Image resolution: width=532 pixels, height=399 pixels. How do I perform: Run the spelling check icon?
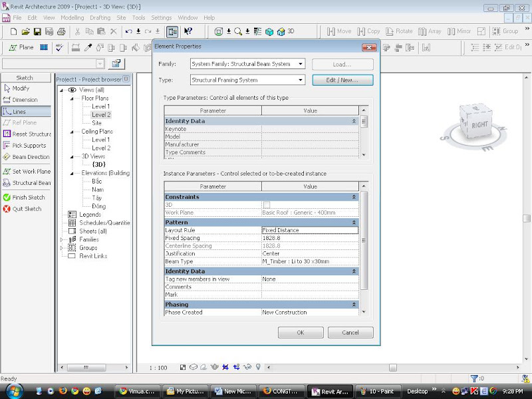click(x=60, y=47)
